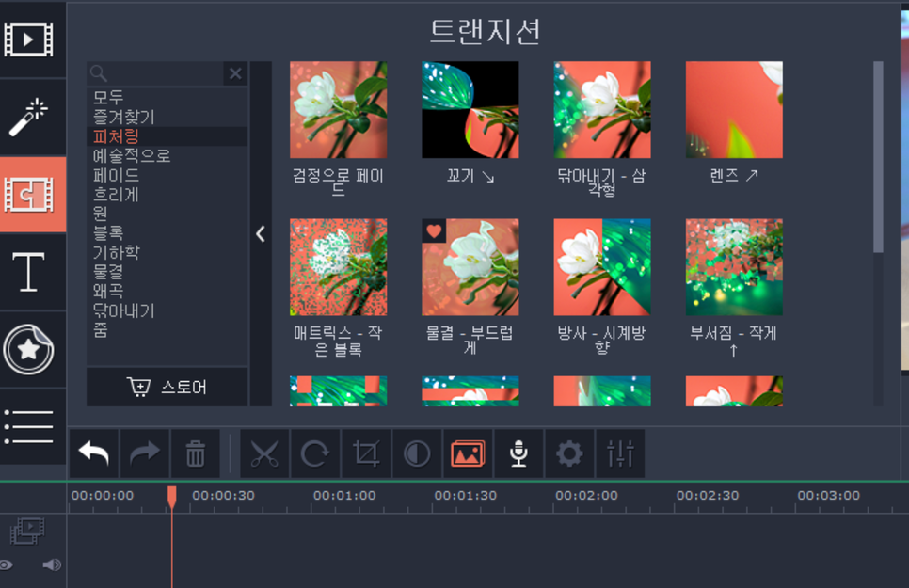Click the Redo arrow button
The image size is (909, 588).
[x=144, y=453]
